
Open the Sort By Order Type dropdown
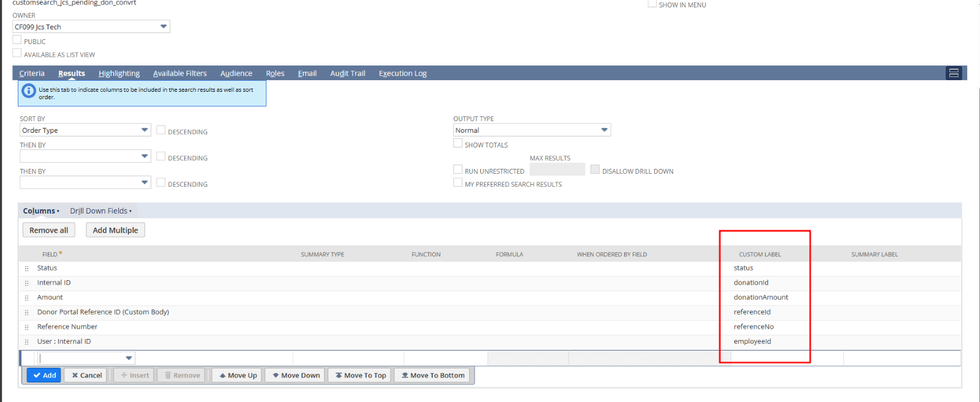click(x=145, y=130)
